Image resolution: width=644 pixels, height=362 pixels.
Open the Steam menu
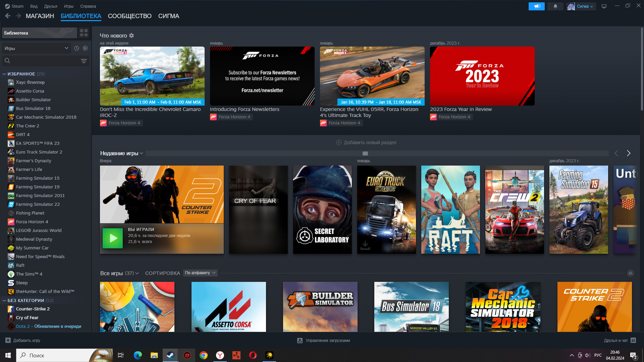click(x=14, y=6)
